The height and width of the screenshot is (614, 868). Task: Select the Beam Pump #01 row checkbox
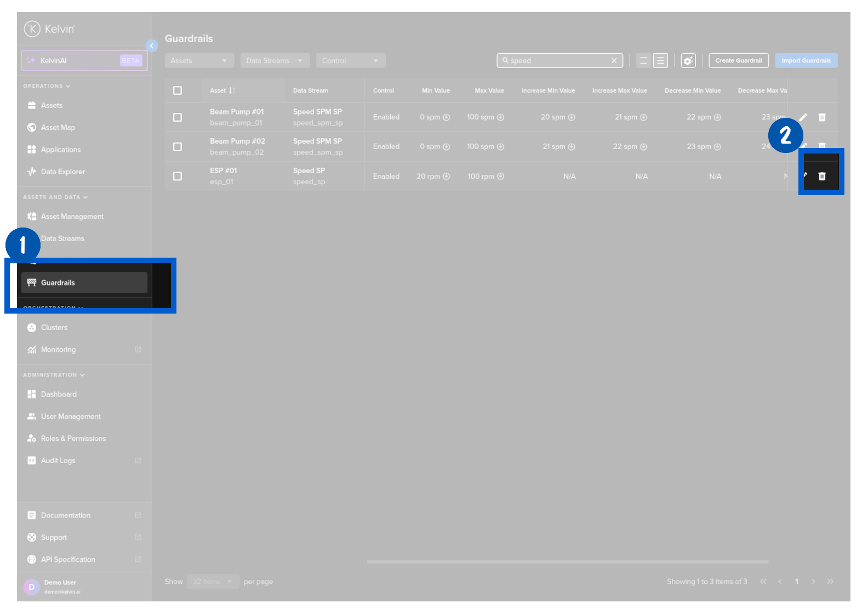178,117
